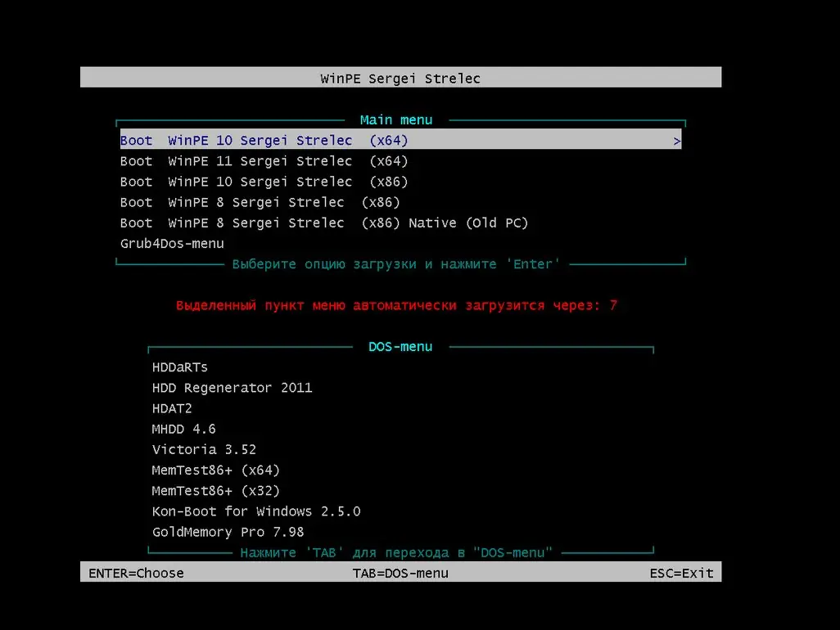This screenshot has height=630, width=840.
Task: Click ESC=Exit in the status bar
Action: (682, 573)
